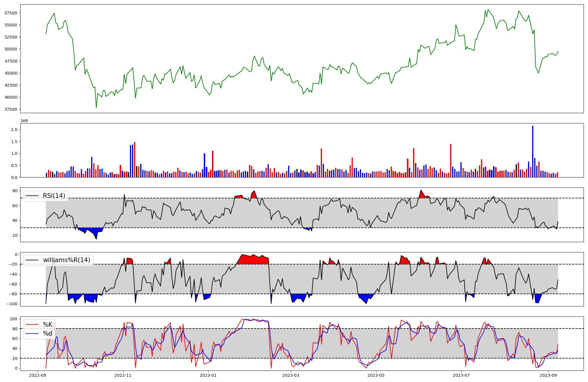The width and height of the screenshot is (588, 382).
Task: Click the tallest blue volume bar
Action: point(532,151)
